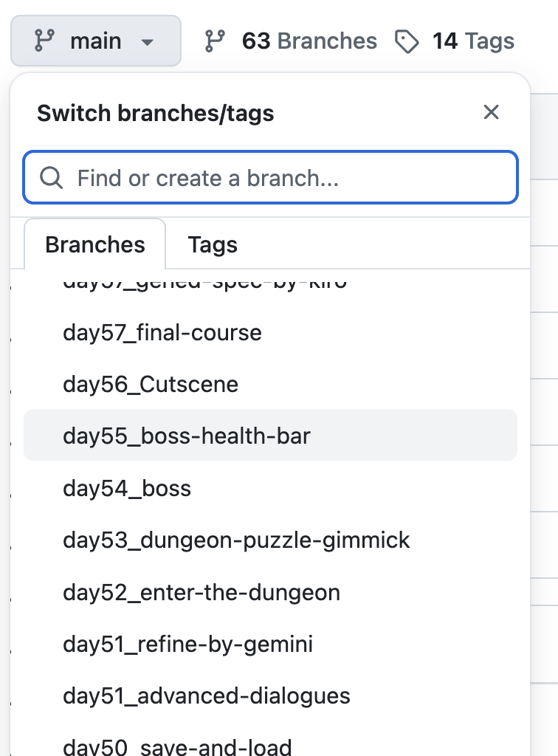Open the 63 Branches page
The width and height of the screenshot is (558, 756).
309,41
